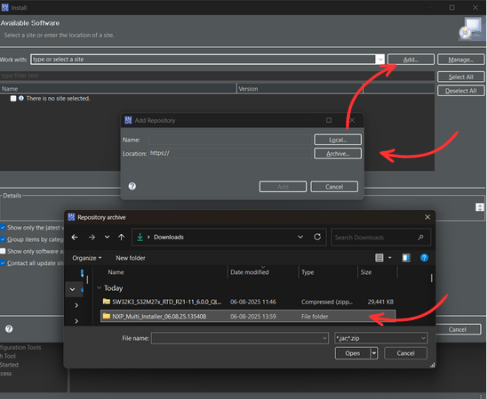The image size is (487, 399).
Task: Sort by Date modified column
Action: pyautogui.click(x=249, y=272)
